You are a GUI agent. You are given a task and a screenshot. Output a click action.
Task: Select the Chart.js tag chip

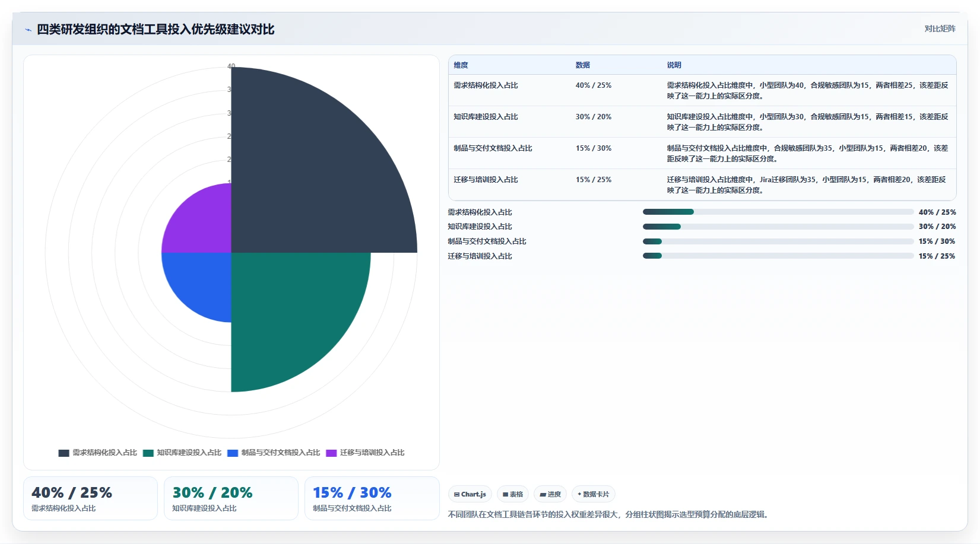click(x=470, y=494)
